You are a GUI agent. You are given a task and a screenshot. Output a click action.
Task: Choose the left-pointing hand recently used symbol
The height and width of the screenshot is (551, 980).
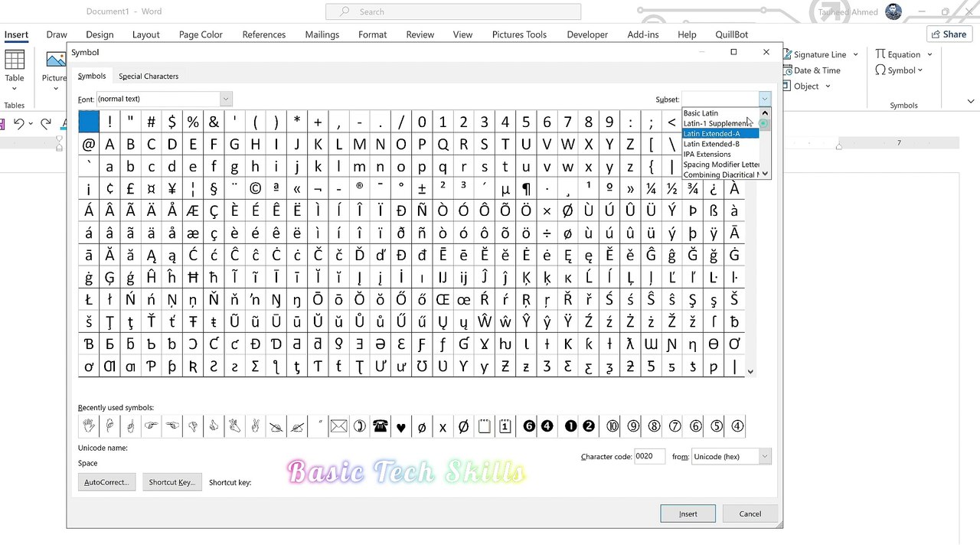172,426
